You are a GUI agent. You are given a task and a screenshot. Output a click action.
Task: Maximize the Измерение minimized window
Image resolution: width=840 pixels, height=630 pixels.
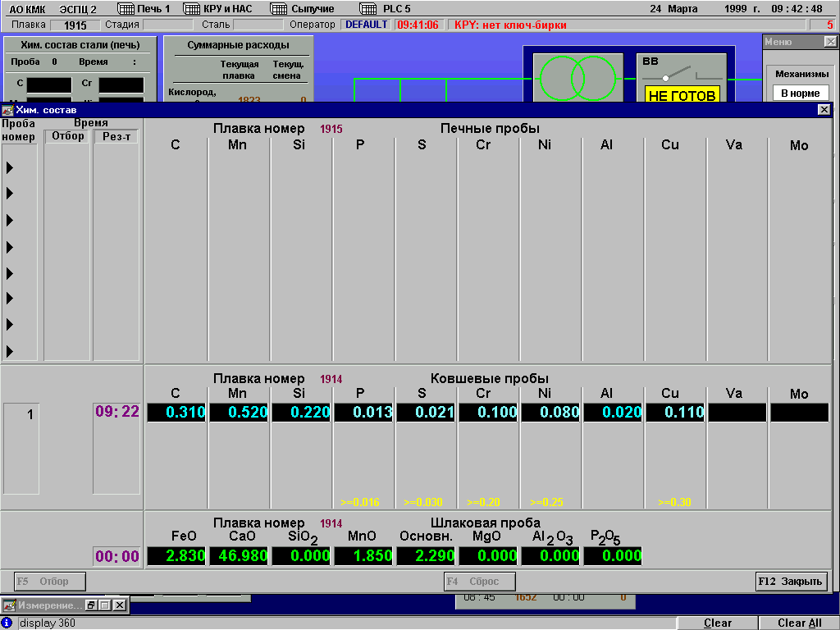click(105, 605)
